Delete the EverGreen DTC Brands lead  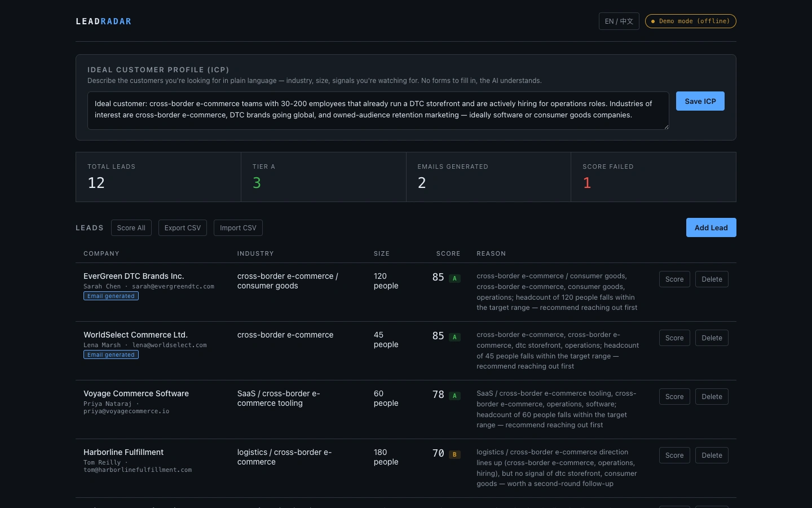coord(712,279)
